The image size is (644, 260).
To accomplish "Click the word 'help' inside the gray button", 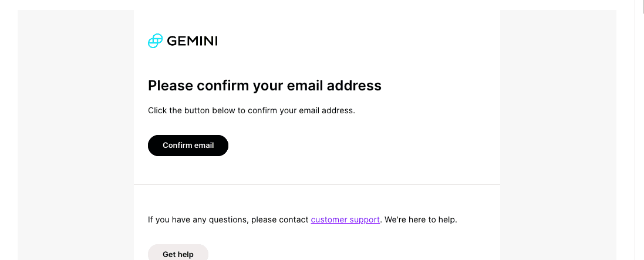I will point(186,255).
